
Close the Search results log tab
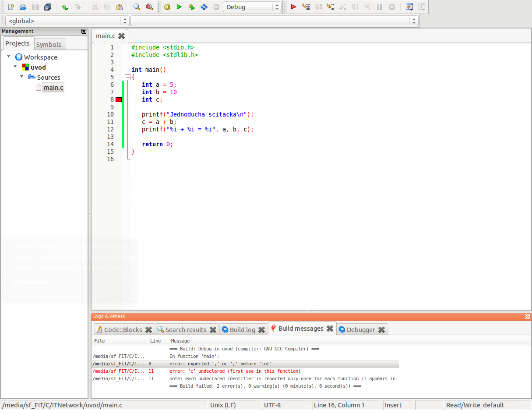213,329
